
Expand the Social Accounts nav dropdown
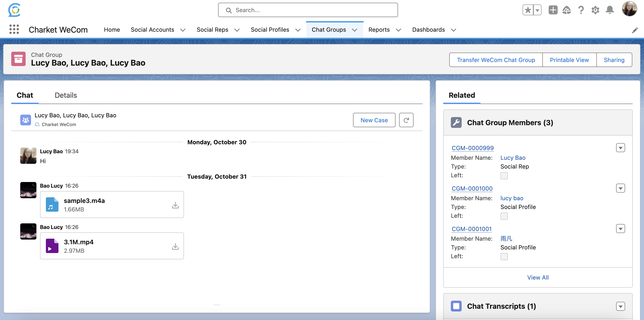pos(183,30)
